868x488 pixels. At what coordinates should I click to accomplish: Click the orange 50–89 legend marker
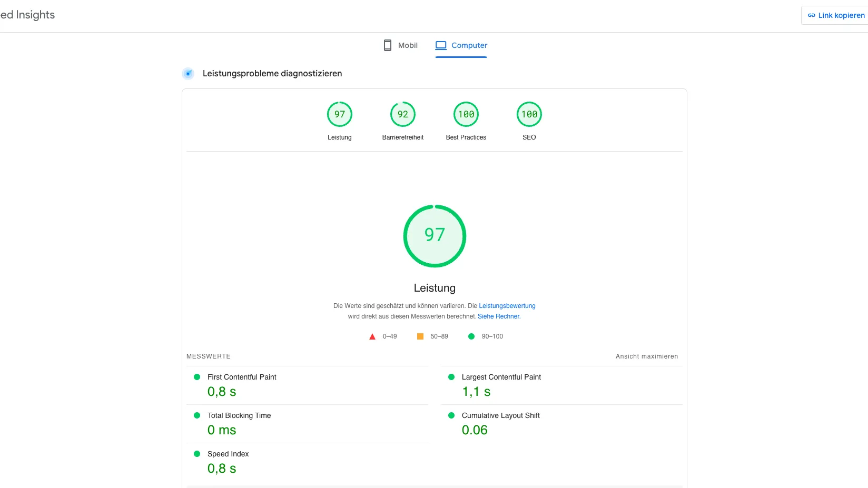coord(420,336)
